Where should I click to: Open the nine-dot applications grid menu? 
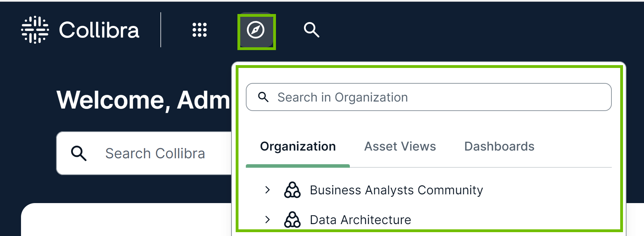pos(200,30)
